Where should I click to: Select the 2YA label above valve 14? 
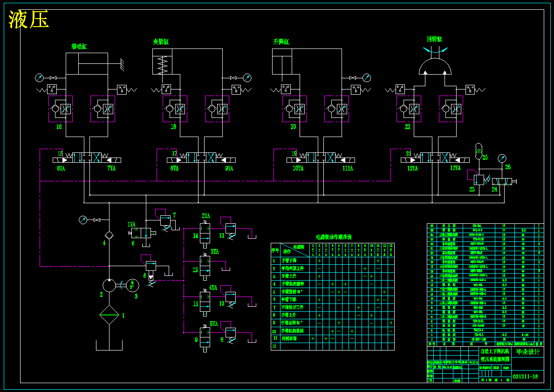pos(206,216)
